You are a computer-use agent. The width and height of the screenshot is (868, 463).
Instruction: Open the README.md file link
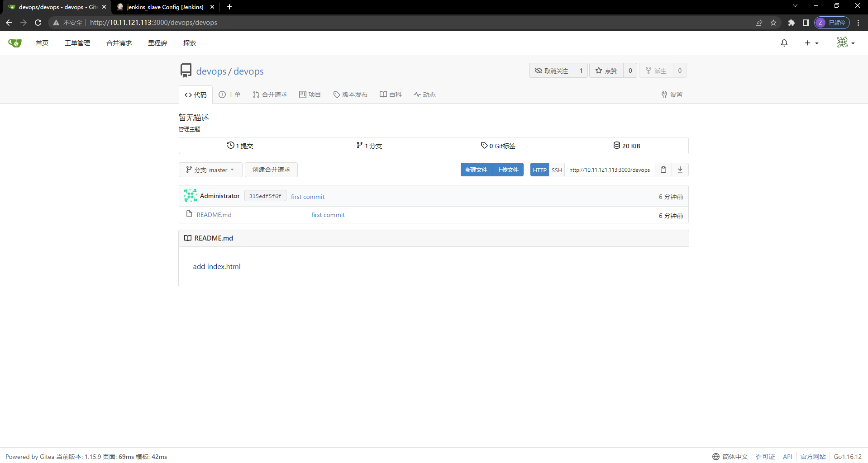(214, 215)
